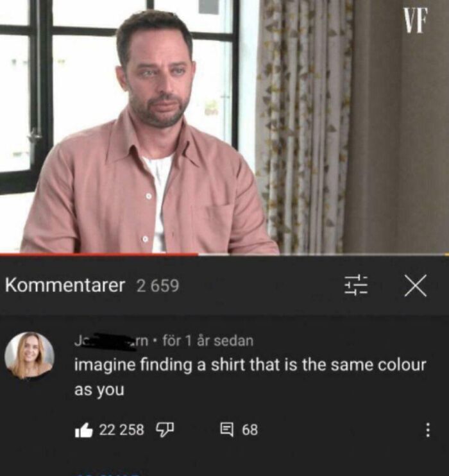The height and width of the screenshot is (476, 449).
Task: Open the comment sort filter icon
Action: (356, 285)
